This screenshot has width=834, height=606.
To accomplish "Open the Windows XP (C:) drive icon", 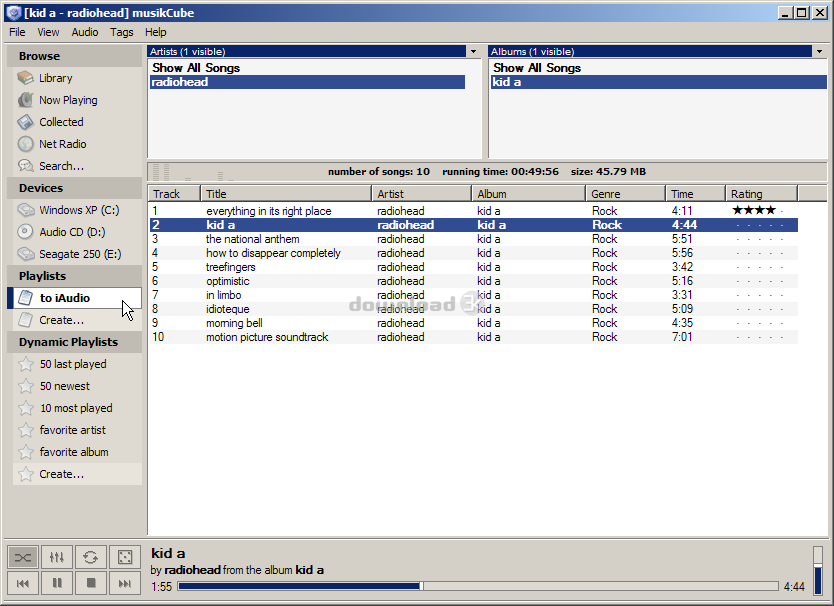I will pyautogui.click(x=25, y=210).
